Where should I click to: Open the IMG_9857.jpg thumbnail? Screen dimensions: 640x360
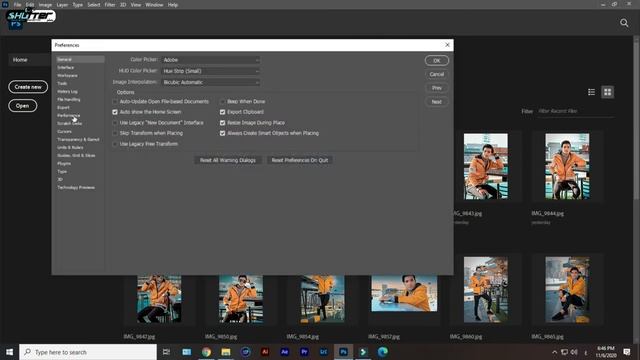click(x=404, y=293)
